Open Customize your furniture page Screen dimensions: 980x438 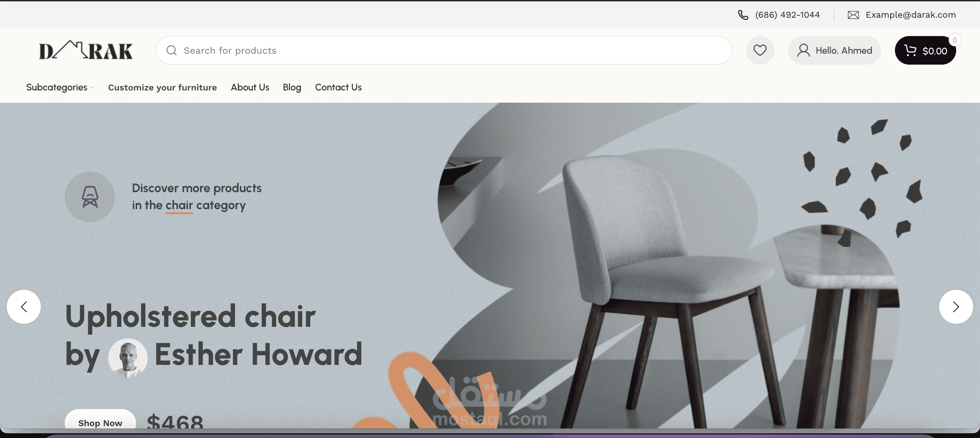pyautogui.click(x=162, y=87)
